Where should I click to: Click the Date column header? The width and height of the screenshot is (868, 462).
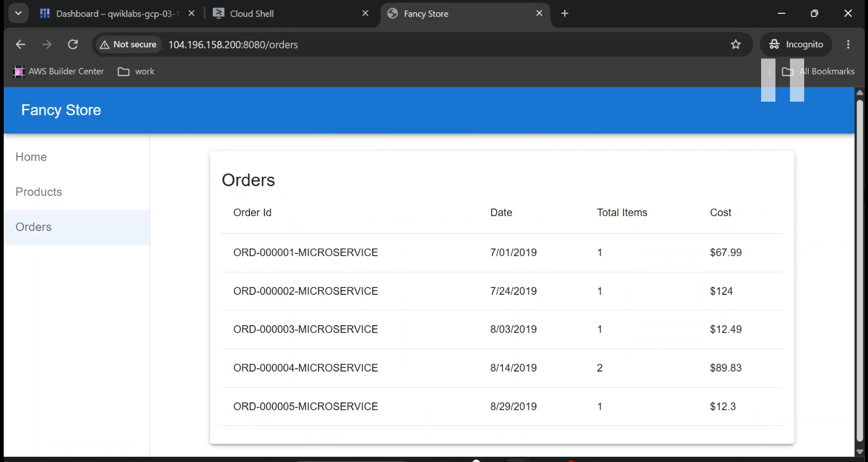click(x=501, y=212)
